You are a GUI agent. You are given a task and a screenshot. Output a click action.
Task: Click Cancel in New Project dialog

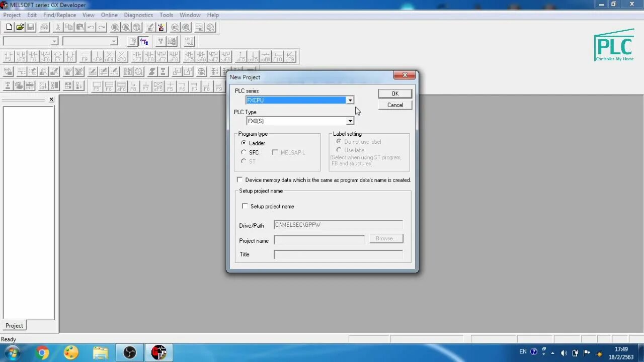point(395,105)
